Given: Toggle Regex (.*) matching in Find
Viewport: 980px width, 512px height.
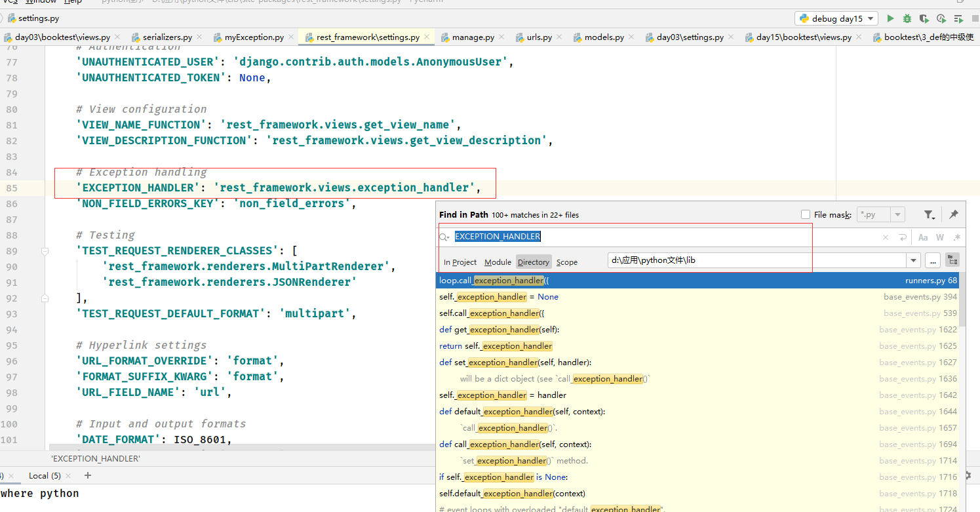Looking at the screenshot, I should (x=956, y=237).
